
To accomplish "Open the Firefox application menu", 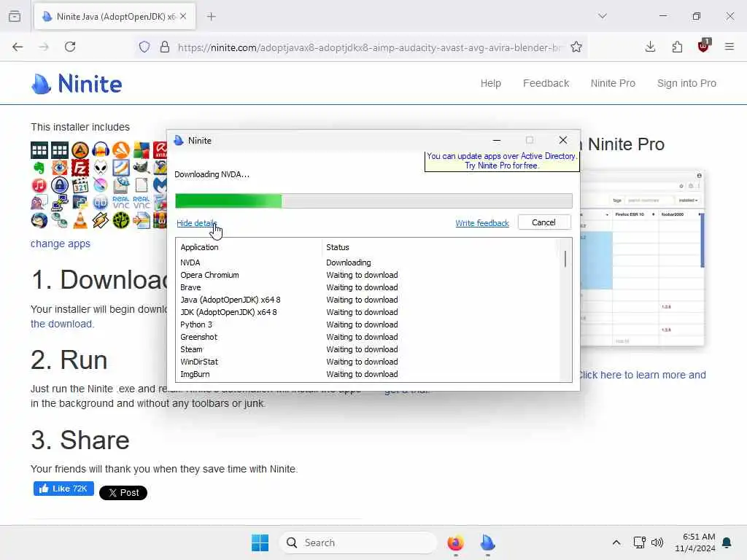I will tap(729, 47).
